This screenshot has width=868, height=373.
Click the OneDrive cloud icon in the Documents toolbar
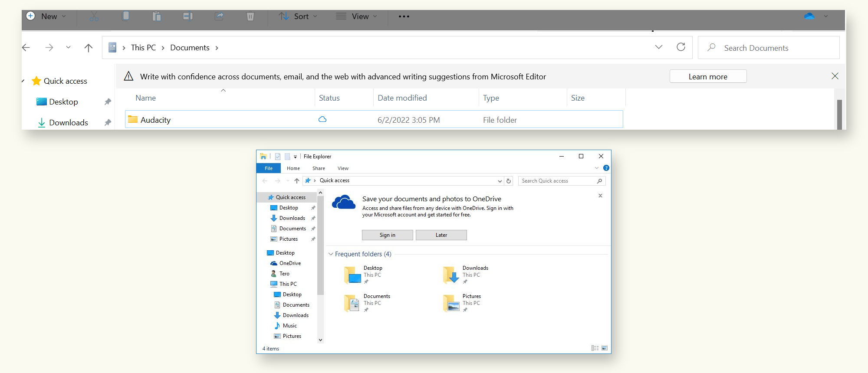pos(809,16)
